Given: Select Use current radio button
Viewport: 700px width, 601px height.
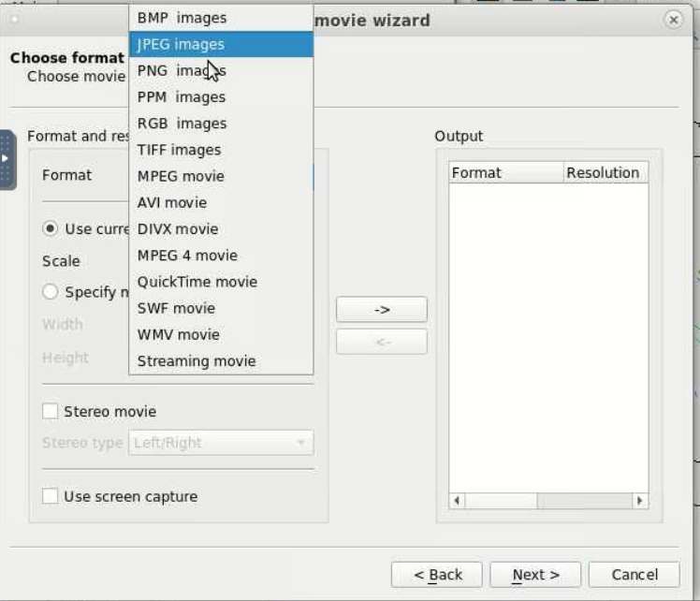Looking at the screenshot, I should pos(50,228).
